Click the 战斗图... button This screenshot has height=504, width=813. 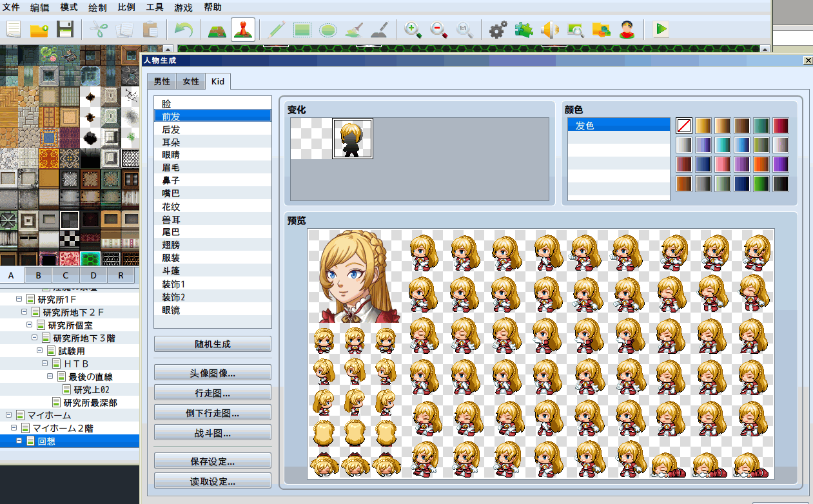pos(213,432)
